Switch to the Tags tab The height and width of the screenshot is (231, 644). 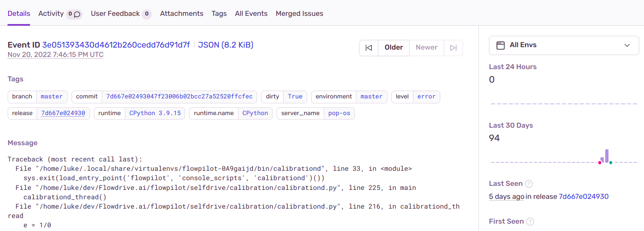click(x=219, y=13)
